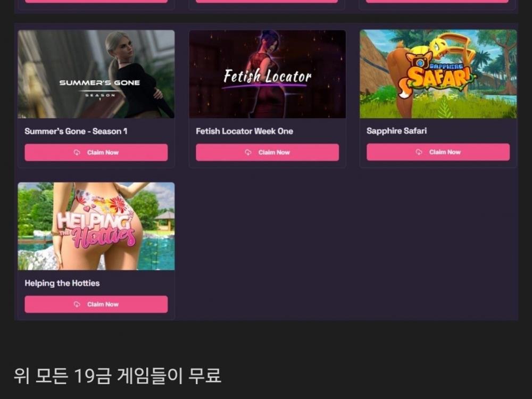
Task: Click the cut-off pink button above Fetish Locator
Action: coord(268,2)
